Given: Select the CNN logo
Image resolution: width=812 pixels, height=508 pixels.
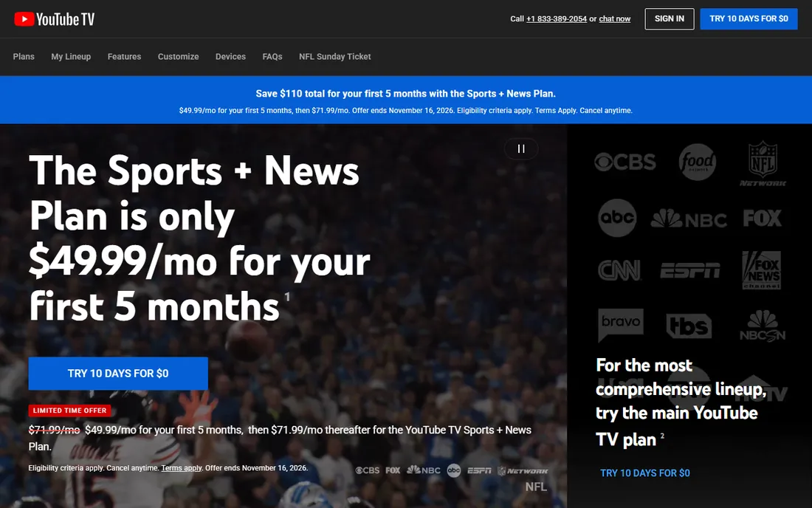Looking at the screenshot, I should pos(619,270).
